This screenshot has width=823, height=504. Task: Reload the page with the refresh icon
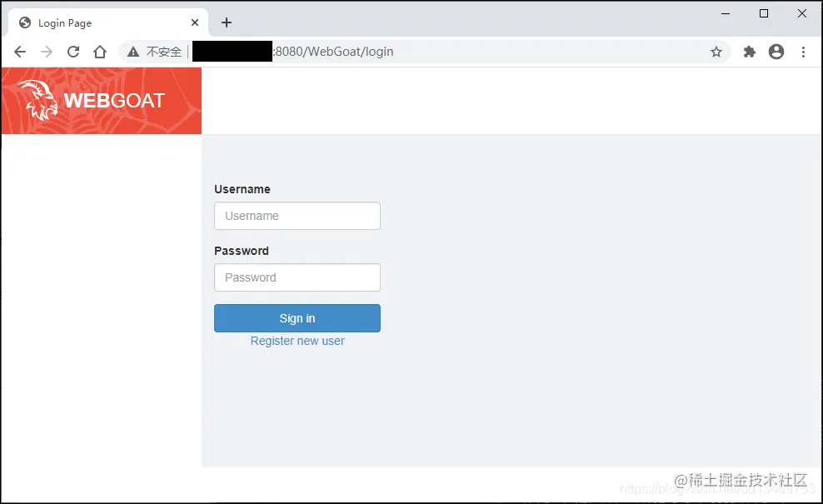coord(73,52)
